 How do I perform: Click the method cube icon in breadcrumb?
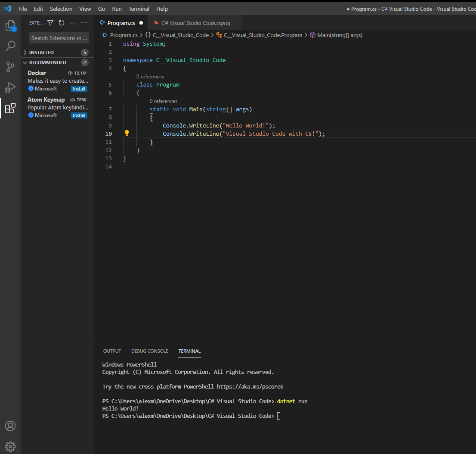point(313,35)
